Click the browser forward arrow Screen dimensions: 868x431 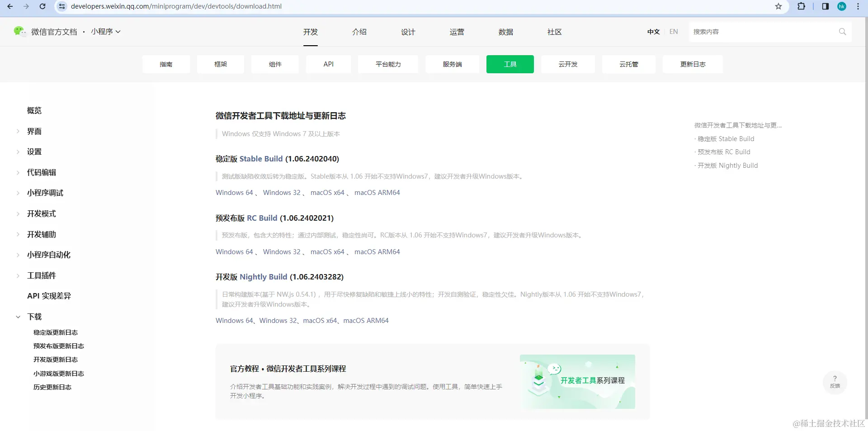[x=26, y=6]
